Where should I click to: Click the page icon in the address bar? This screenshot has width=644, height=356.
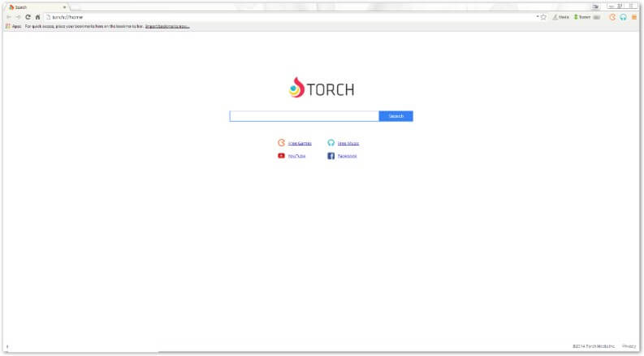[48, 17]
